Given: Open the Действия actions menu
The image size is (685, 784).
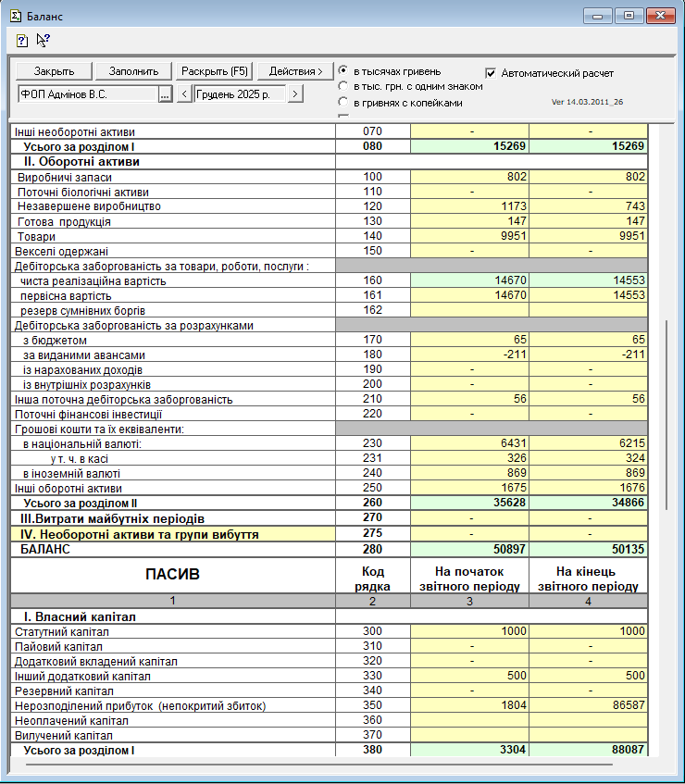Looking at the screenshot, I should pyautogui.click(x=295, y=71).
